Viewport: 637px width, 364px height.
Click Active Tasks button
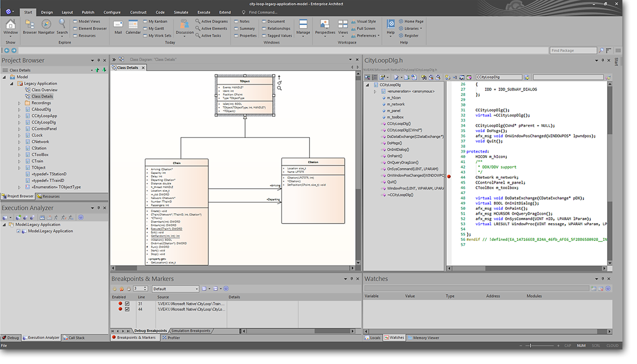[x=208, y=36]
